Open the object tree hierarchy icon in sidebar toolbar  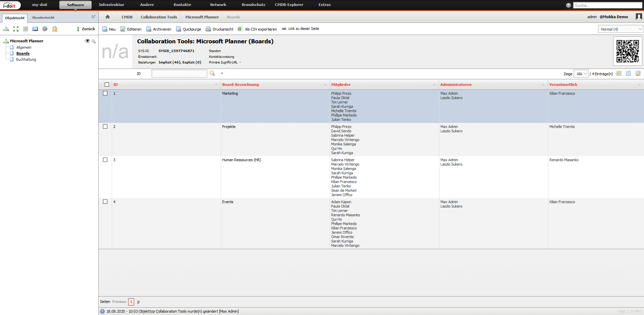point(6,29)
